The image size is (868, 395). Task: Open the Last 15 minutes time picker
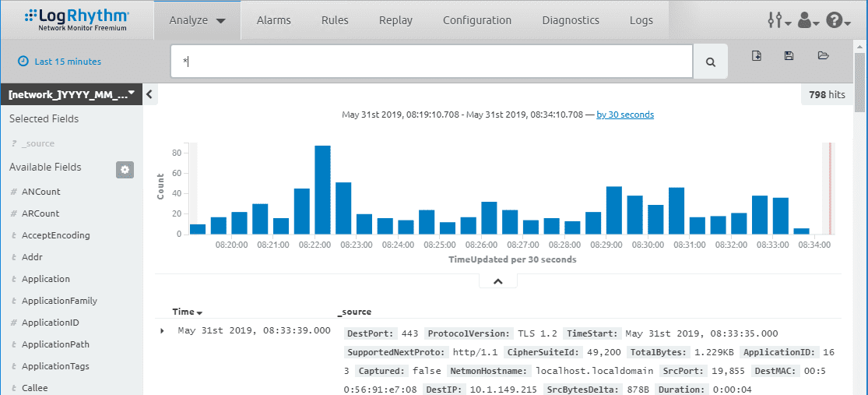pyautogui.click(x=68, y=62)
